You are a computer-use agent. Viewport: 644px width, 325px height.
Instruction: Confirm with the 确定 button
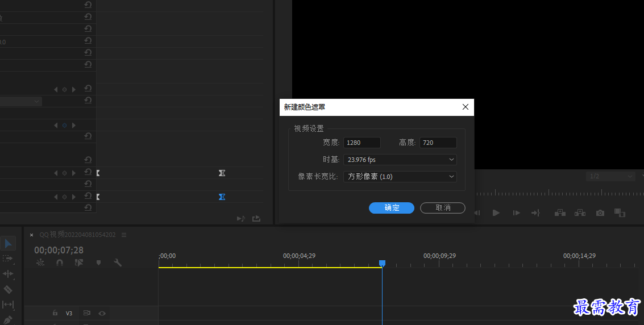tap(392, 207)
